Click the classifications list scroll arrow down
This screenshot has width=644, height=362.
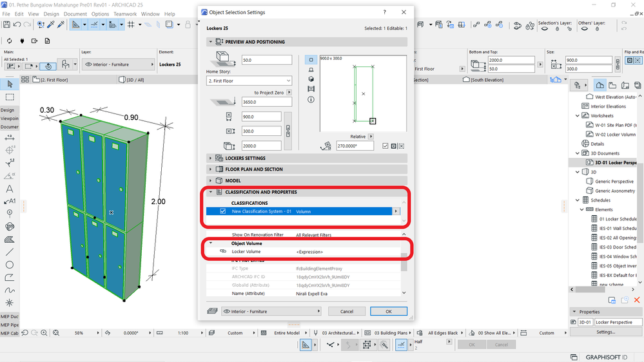[x=404, y=221]
